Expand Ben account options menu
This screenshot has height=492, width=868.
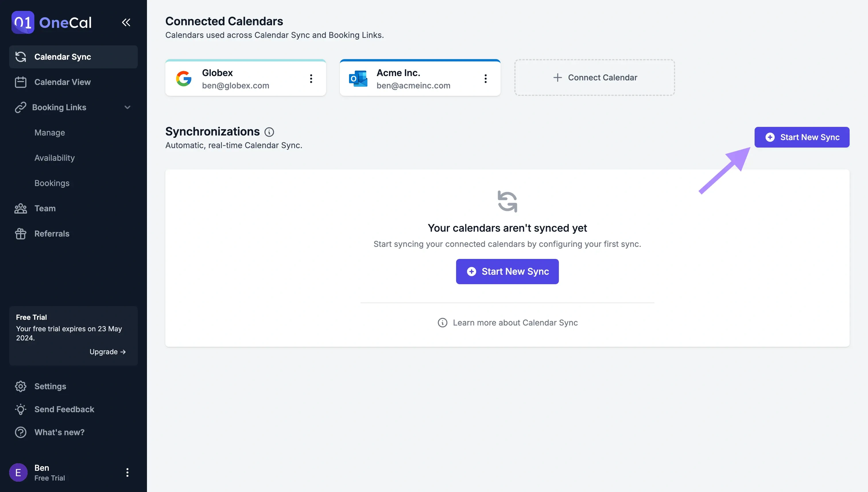127,472
